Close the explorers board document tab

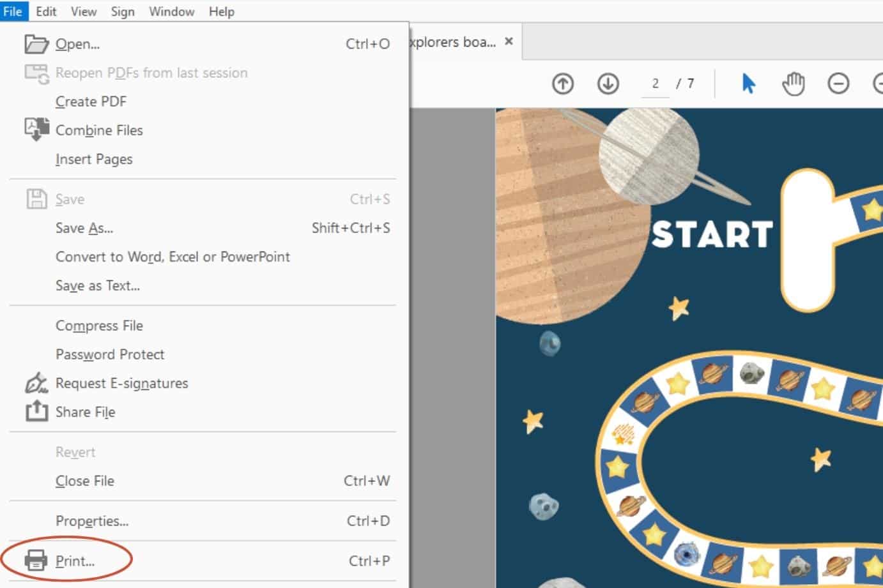508,41
